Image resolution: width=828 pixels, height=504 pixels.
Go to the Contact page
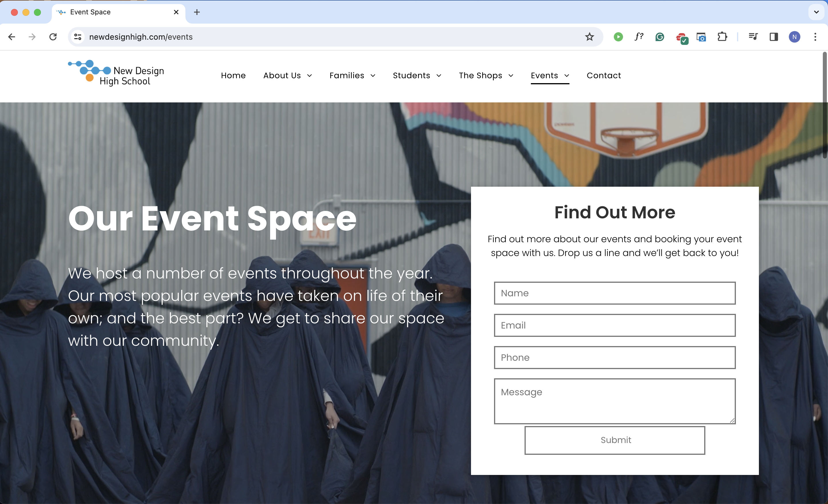604,76
